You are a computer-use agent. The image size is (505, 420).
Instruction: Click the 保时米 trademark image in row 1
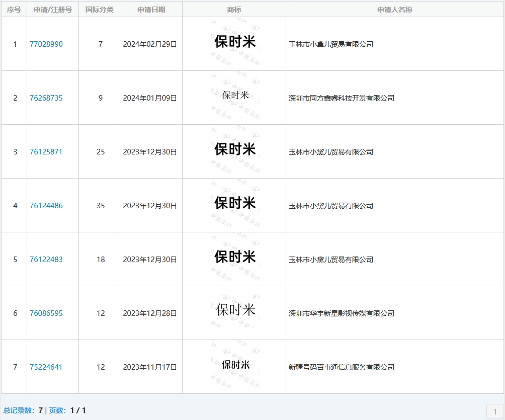point(235,43)
